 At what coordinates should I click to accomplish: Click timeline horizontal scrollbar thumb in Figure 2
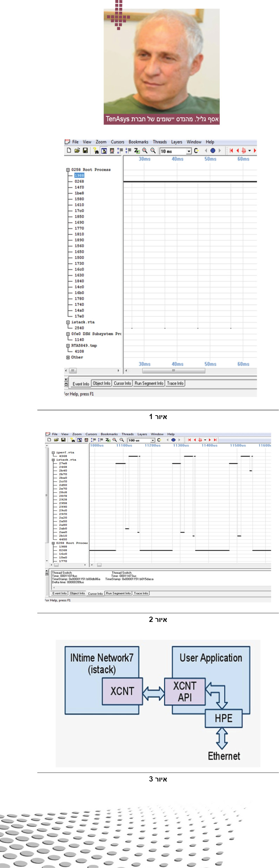click(x=99, y=565)
